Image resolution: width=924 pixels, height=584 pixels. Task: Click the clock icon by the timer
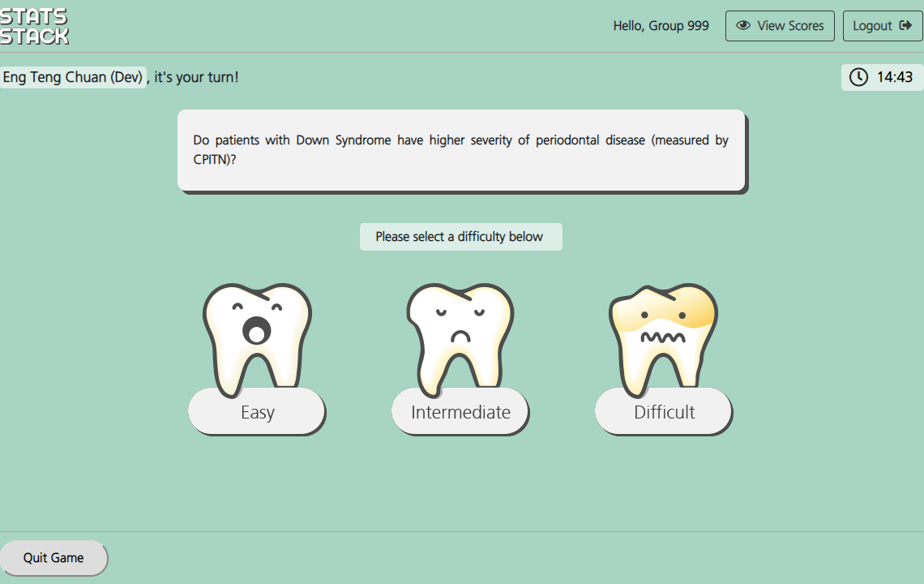(x=858, y=77)
